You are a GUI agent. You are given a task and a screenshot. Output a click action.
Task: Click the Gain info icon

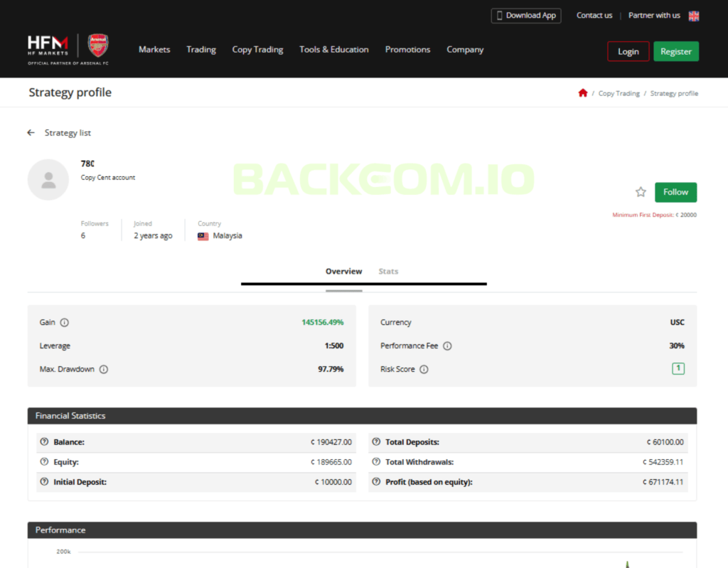65,323
